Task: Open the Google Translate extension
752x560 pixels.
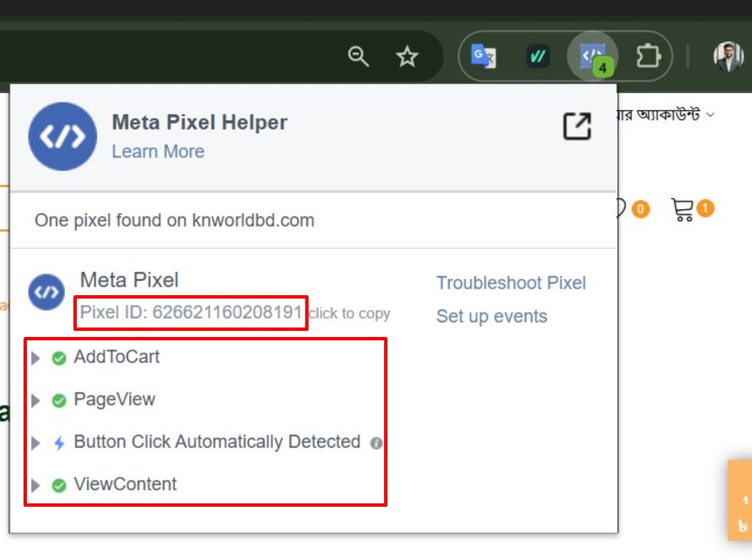Action: [483, 57]
